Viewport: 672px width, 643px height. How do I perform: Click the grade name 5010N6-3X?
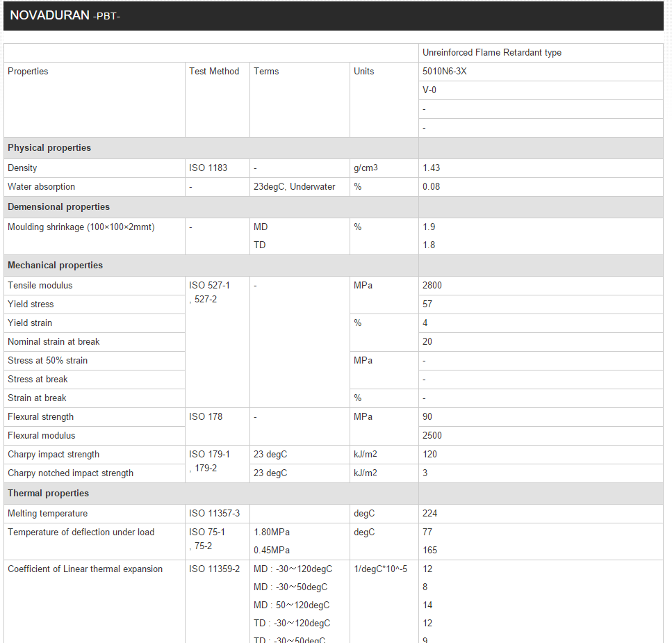coord(445,71)
